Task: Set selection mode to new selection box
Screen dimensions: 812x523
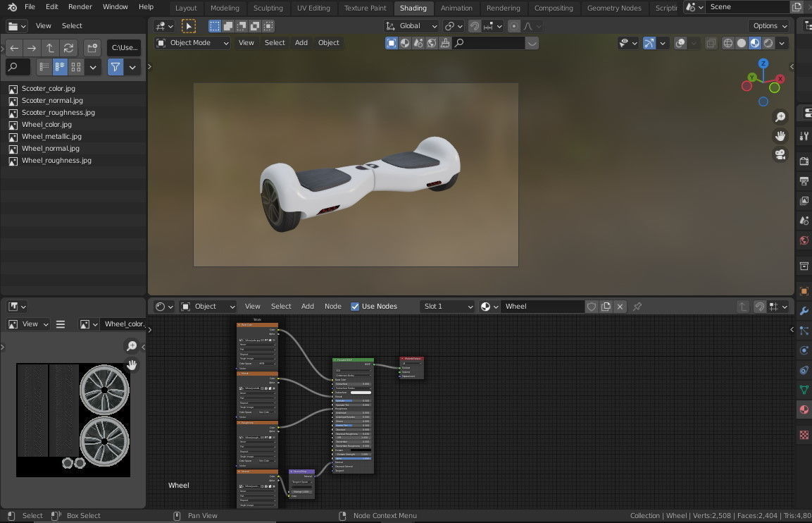Action: coord(214,26)
